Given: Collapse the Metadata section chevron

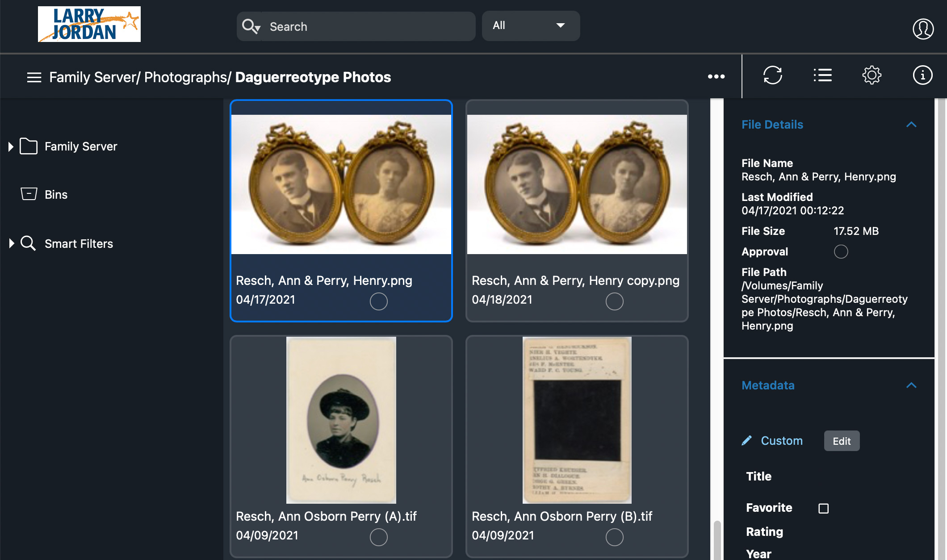Looking at the screenshot, I should point(911,385).
